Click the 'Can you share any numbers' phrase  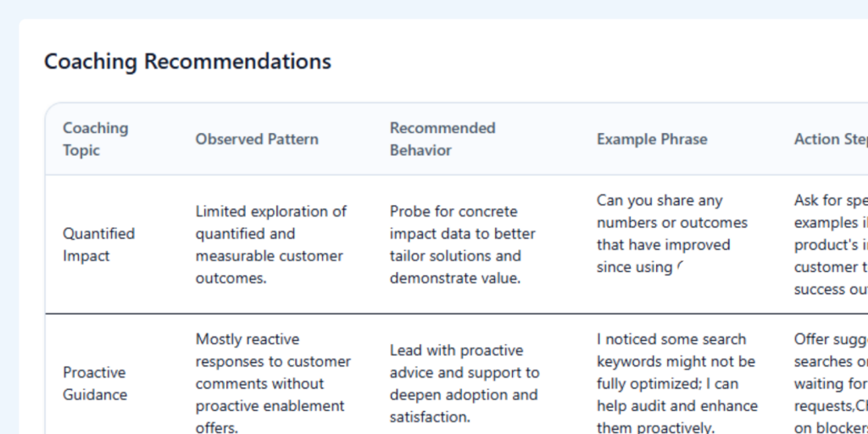coord(672,234)
